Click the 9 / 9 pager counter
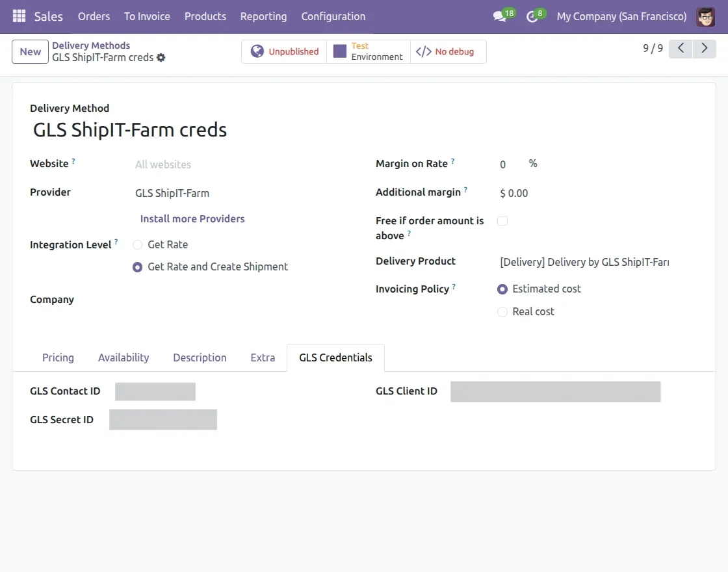This screenshot has height=572, width=728. [x=653, y=48]
